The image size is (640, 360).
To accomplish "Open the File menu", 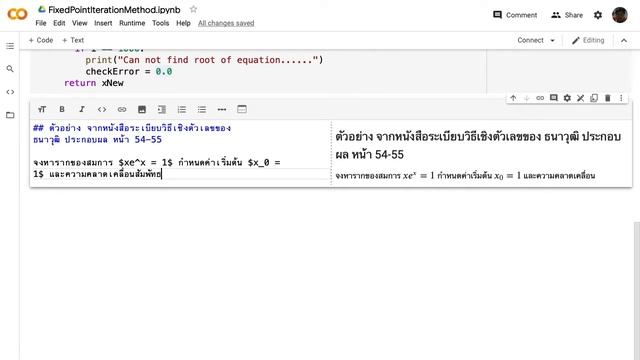I will click(x=41, y=23).
